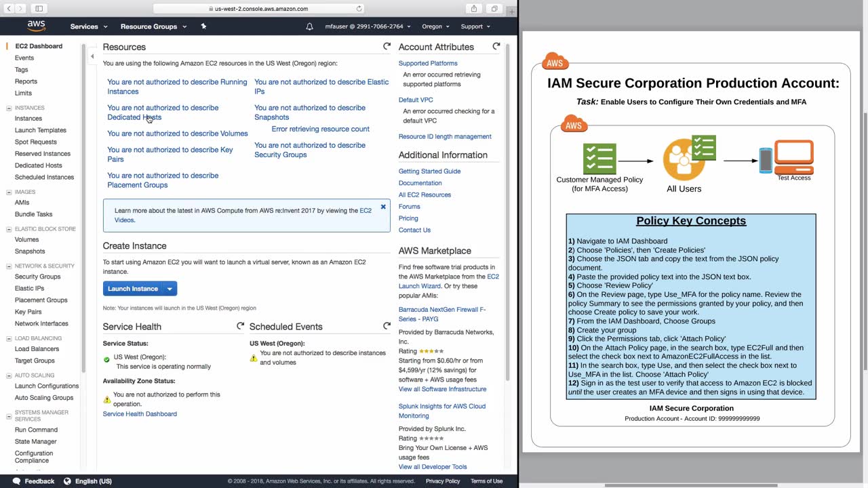Collapse the IMAGES sidebar section
Viewport: 868px width, 488px height.
point(9,192)
